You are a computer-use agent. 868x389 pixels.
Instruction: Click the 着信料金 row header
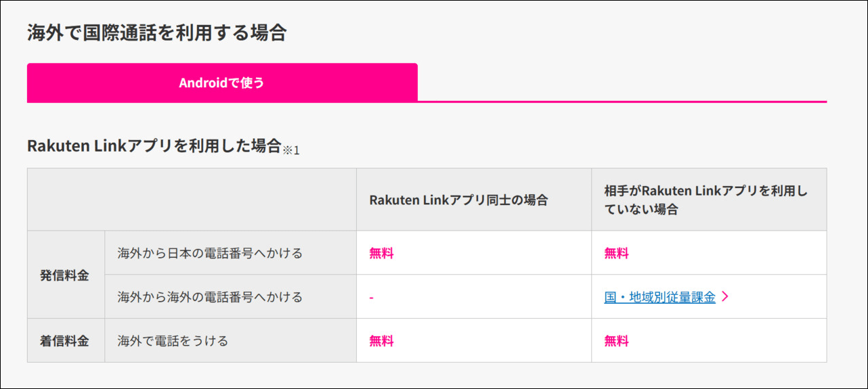66,340
